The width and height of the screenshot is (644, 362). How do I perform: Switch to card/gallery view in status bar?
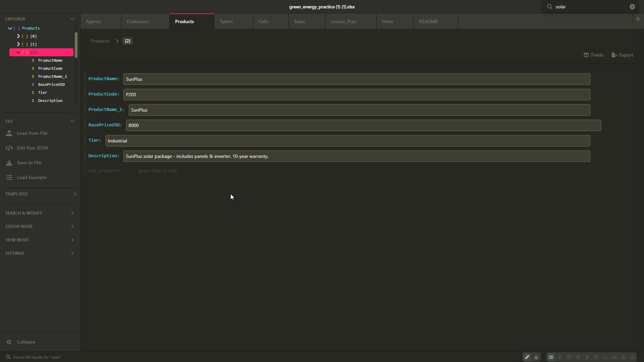tap(569, 357)
